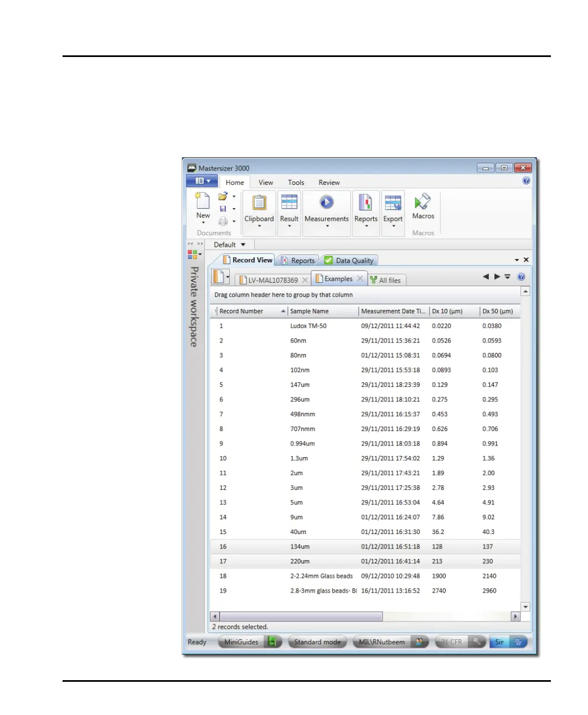Click the Print icon in Documents group
This screenshot has height=715, width=588.
[223, 221]
